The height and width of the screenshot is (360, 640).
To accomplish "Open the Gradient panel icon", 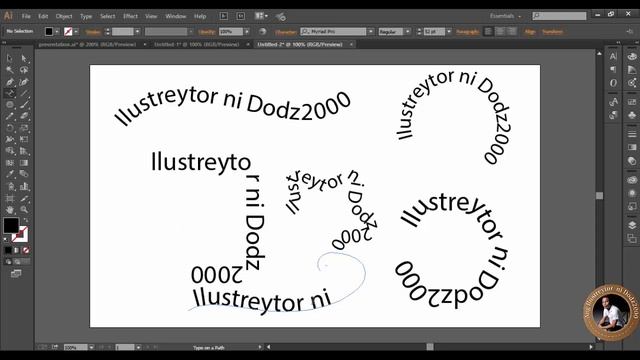I will (632, 147).
